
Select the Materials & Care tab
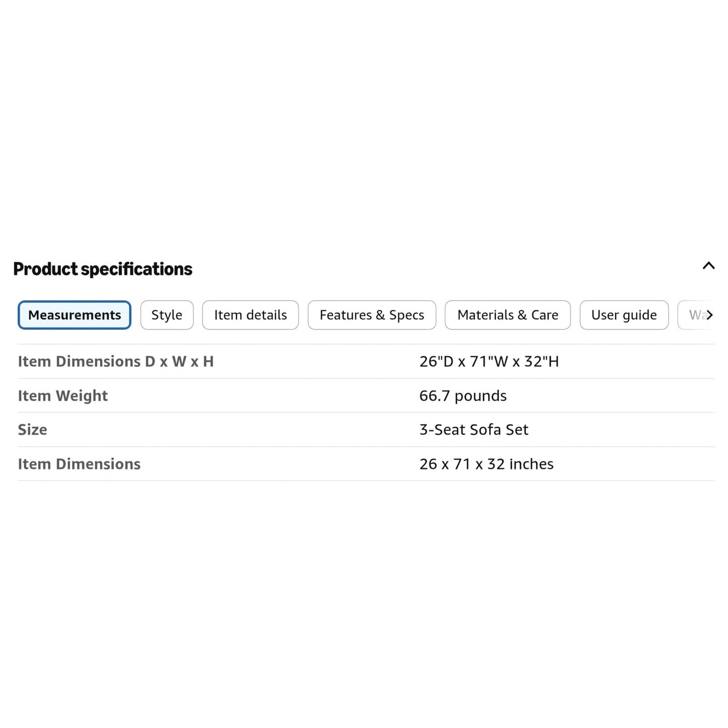[508, 315]
